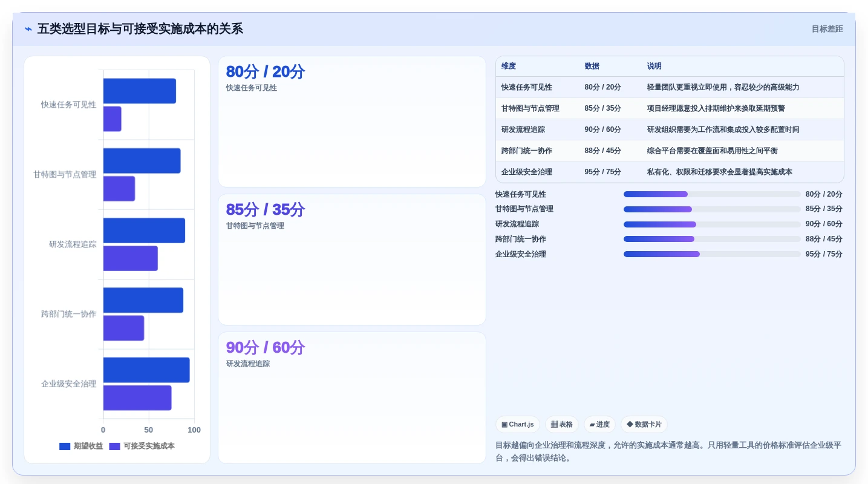Click the 企业级安全治理 progress bar
The image size is (868, 484).
click(x=712, y=254)
